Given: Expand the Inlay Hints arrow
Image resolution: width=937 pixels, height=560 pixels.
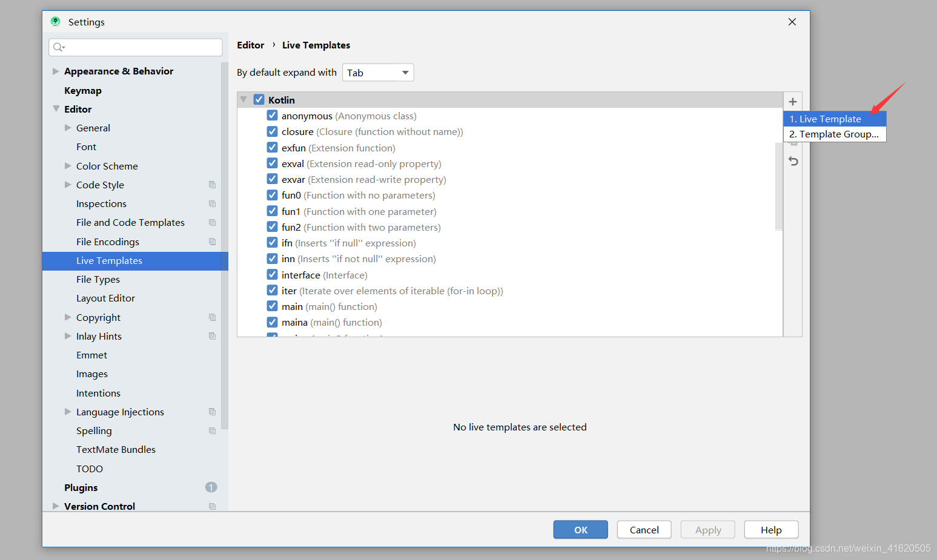Looking at the screenshot, I should coord(68,336).
